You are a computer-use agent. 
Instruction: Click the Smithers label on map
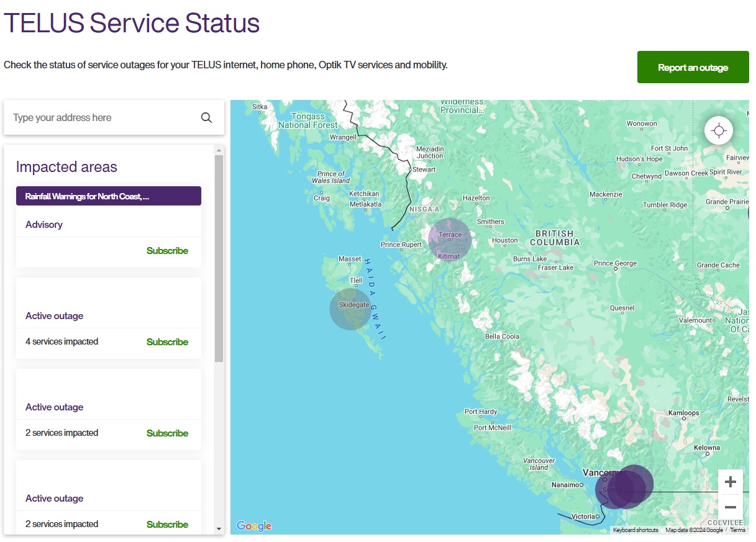tap(490, 222)
